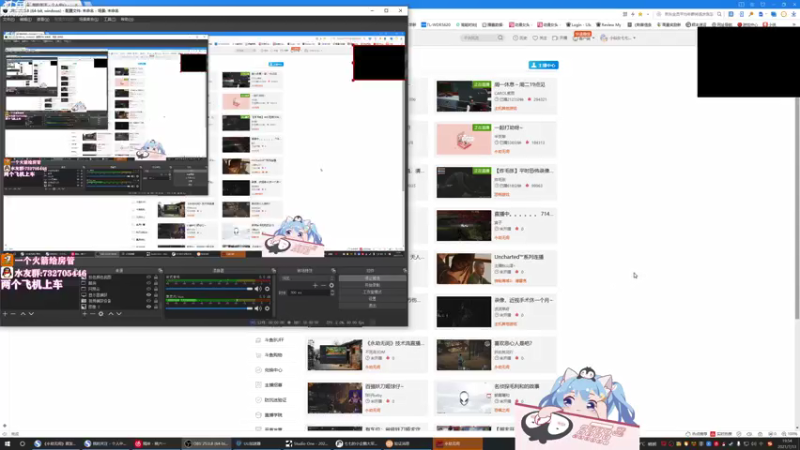The image size is (800, 450).
Task: Click 开始录制 button in OBS controls
Action: (372, 285)
